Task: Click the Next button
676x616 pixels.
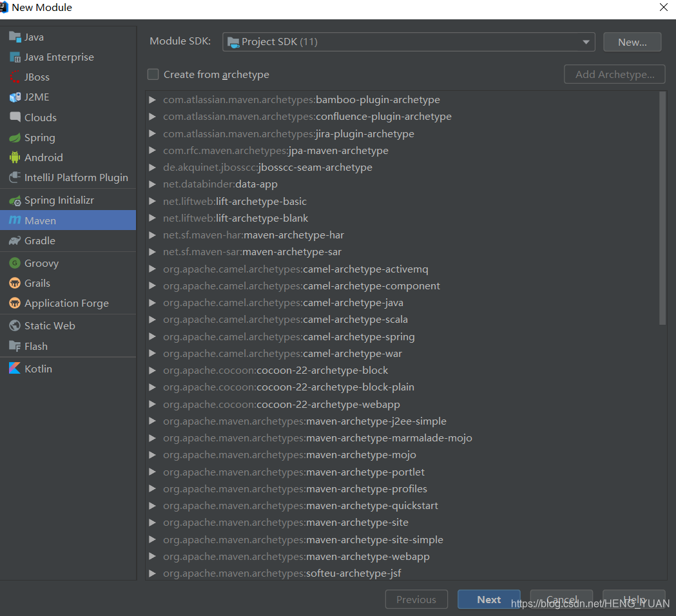Action: [489, 599]
